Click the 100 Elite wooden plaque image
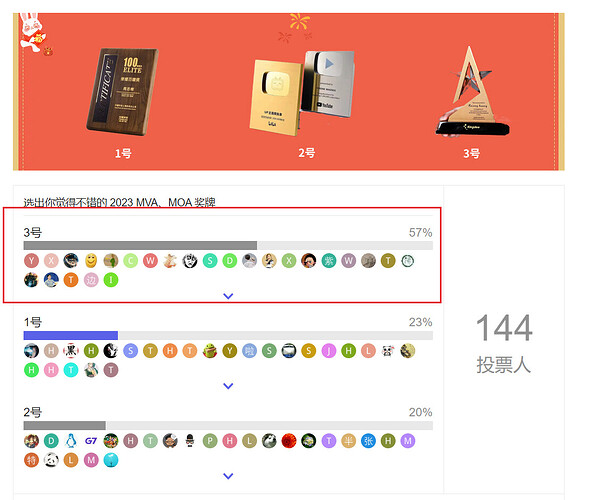The height and width of the screenshot is (500, 611). pos(123,92)
